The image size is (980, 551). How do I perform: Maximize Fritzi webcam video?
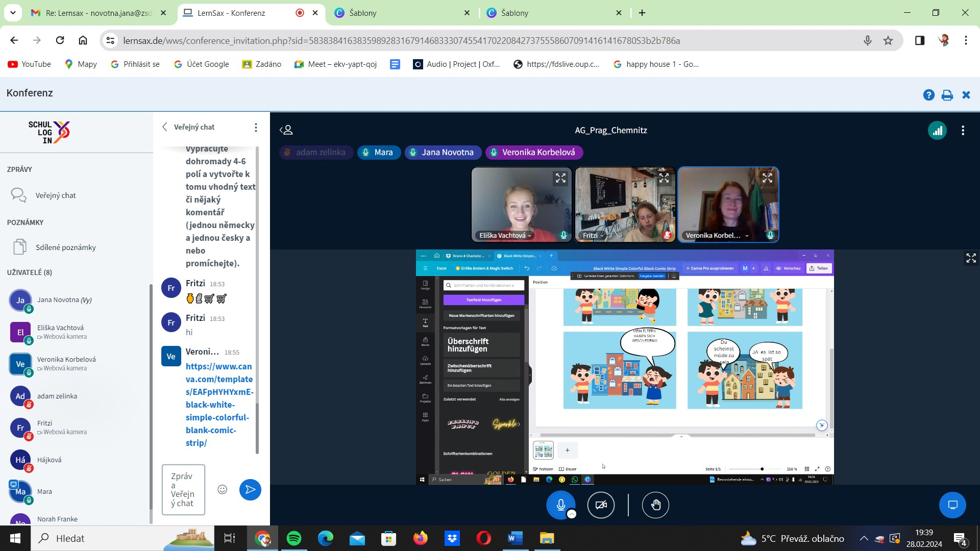[x=664, y=178]
